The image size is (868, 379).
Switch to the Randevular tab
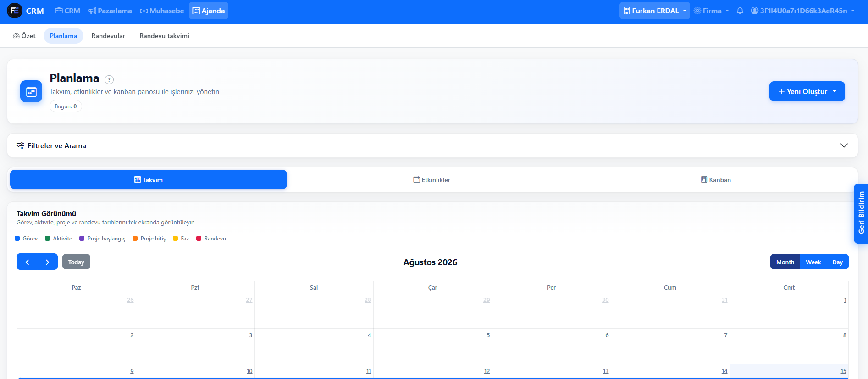pos(108,36)
